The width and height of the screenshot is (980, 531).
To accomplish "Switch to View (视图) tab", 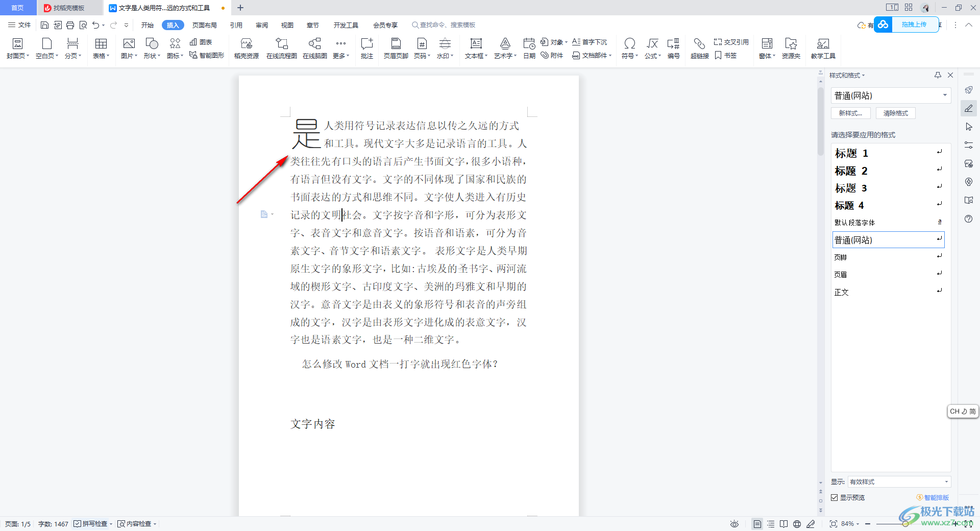I will click(287, 25).
